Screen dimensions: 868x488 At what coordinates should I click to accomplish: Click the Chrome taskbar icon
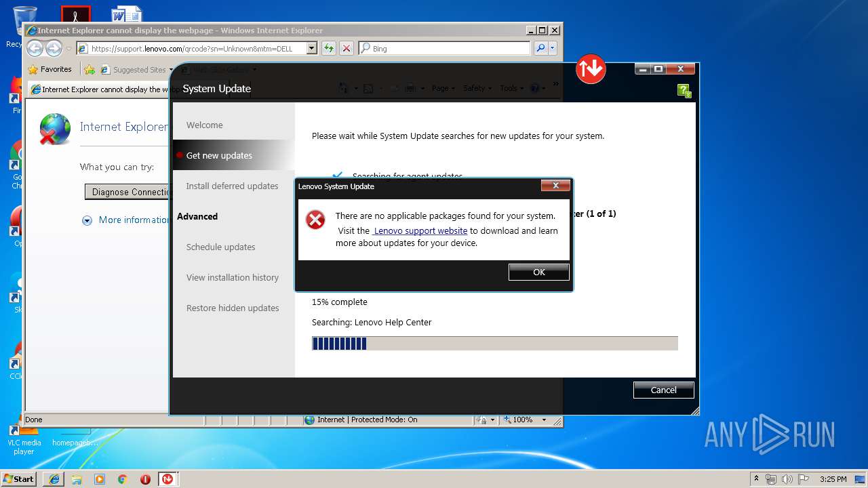coord(122,479)
